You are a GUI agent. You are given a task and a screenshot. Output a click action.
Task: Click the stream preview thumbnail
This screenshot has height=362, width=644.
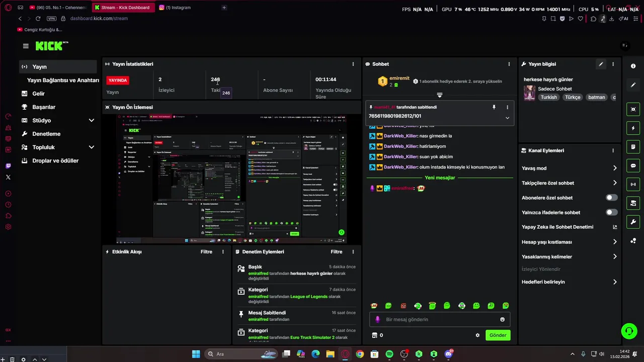point(231,178)
